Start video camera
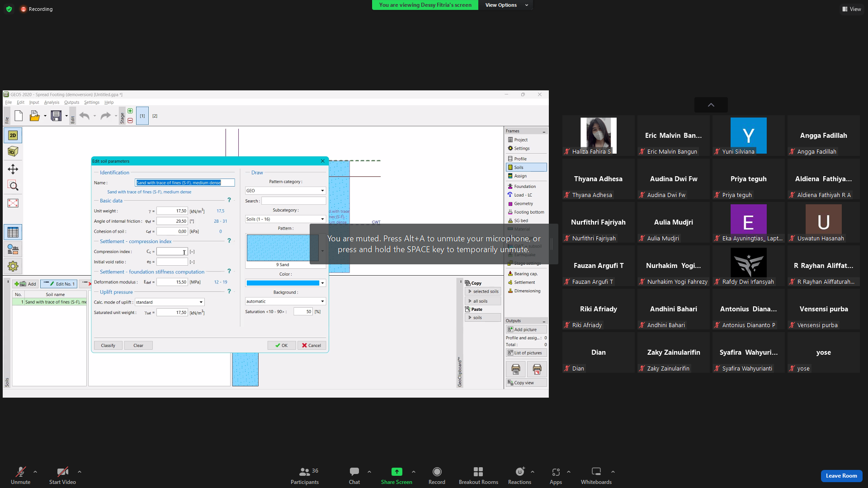Image resolution: width=868 pixels, height=488 pixels. click(62, 476)
